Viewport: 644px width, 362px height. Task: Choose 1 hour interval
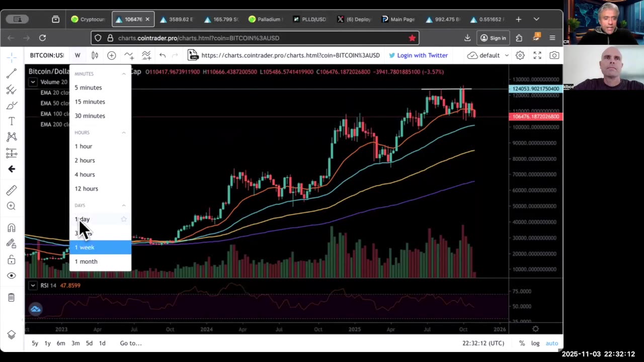pos(100,146)
